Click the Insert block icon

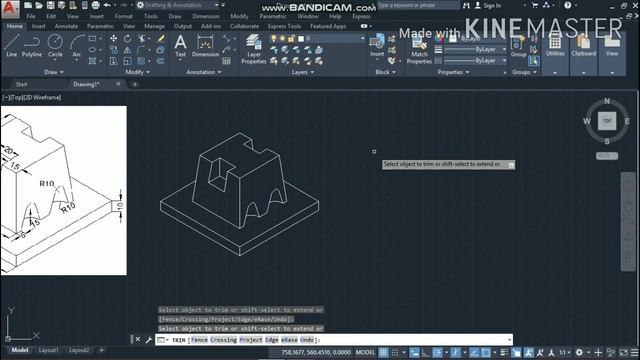[377, 45]
